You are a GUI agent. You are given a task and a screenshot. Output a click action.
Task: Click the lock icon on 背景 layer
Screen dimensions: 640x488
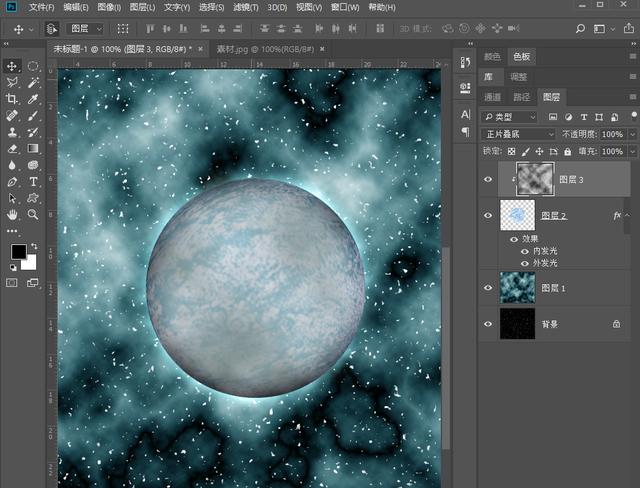(616, 324)
